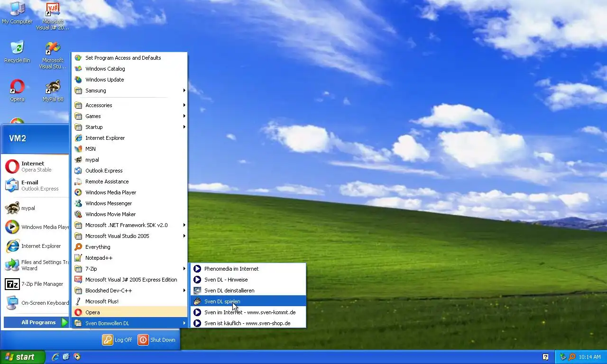Open 7-Zip File Manager

pyautogui.click(x=36, y=284)
